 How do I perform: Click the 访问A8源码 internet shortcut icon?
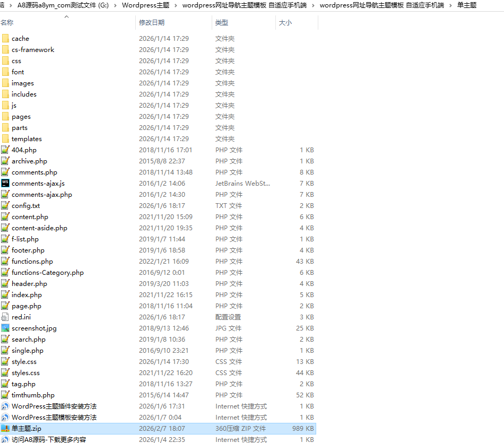coord(5,439)
